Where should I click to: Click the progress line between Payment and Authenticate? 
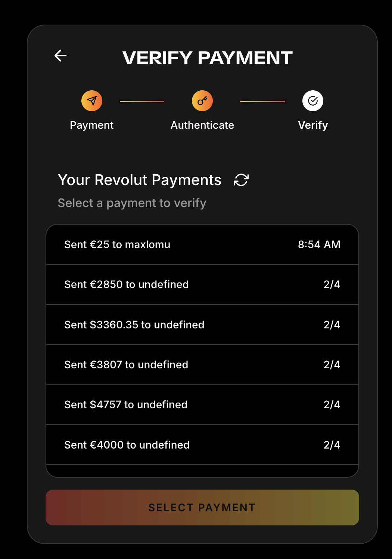[x=142, y=101]
